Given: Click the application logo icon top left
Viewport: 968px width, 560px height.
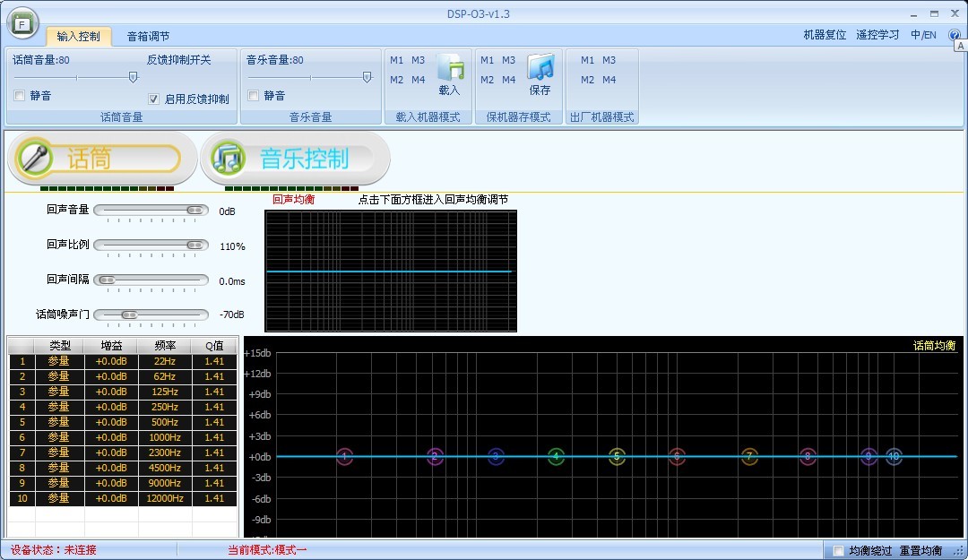Looking at the screenshot, I should click(21, 23).
